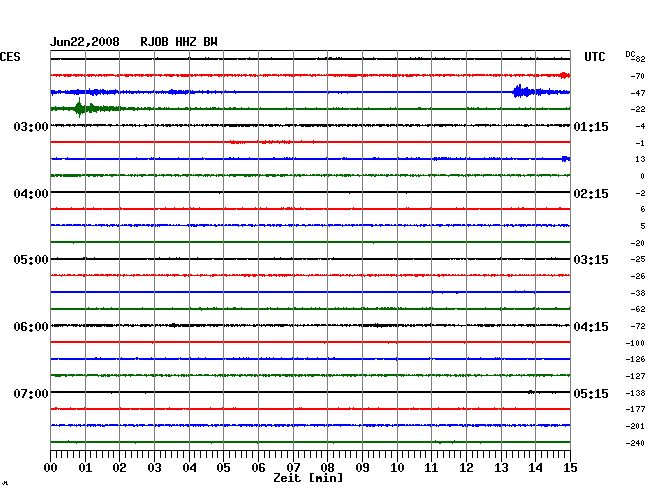Click the DC offset value -22
This screenshot has height=494, width=650.
tap(638, 109)
